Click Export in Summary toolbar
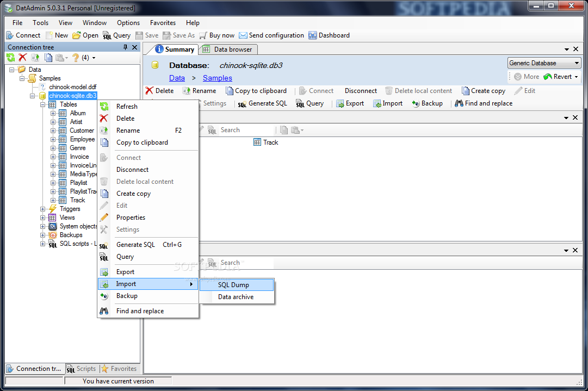The image size is (588, 391). [350, 103]
